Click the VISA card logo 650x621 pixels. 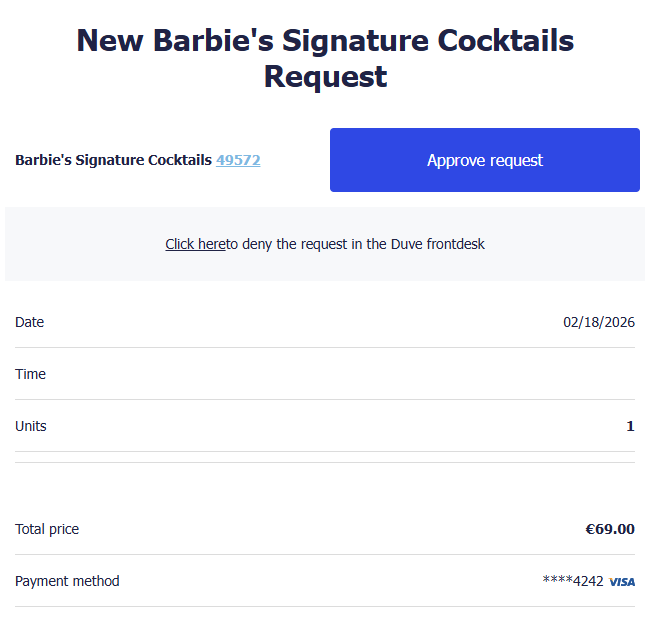pos(622,582)
